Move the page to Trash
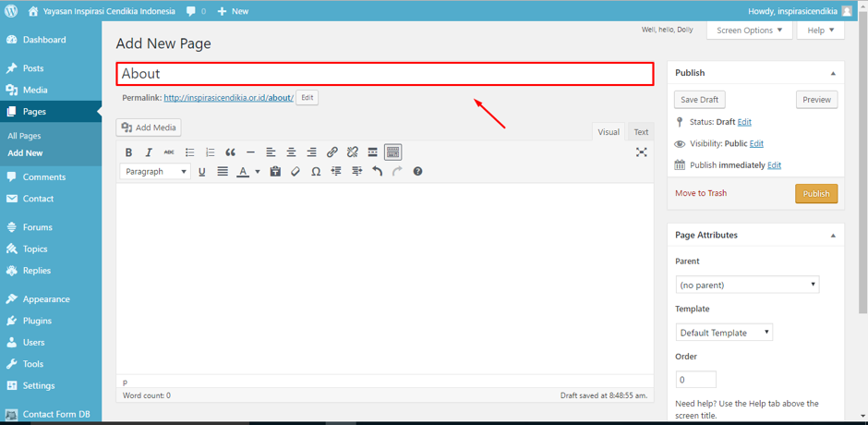Screen dimensions: 868x425 701,193
